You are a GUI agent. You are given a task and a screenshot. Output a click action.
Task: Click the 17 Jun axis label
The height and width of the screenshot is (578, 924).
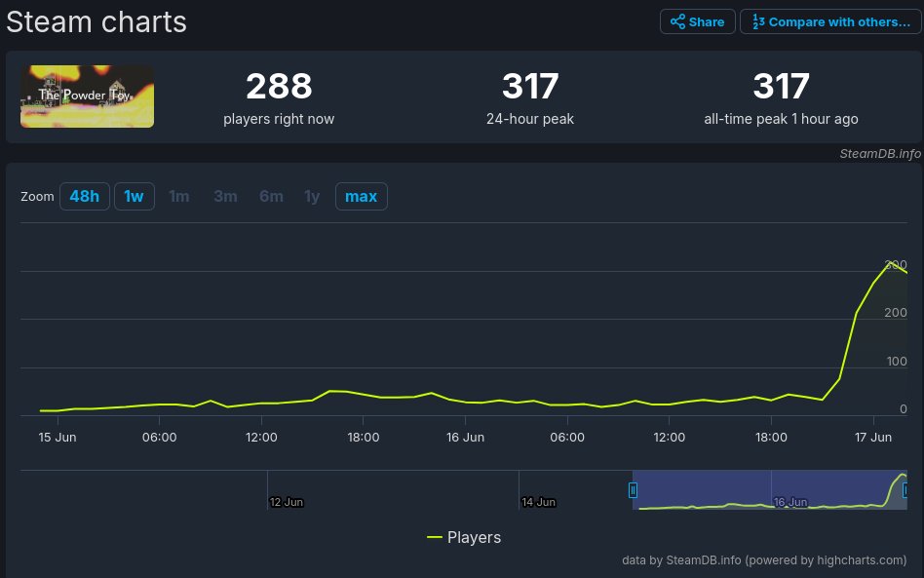[872, 438]
